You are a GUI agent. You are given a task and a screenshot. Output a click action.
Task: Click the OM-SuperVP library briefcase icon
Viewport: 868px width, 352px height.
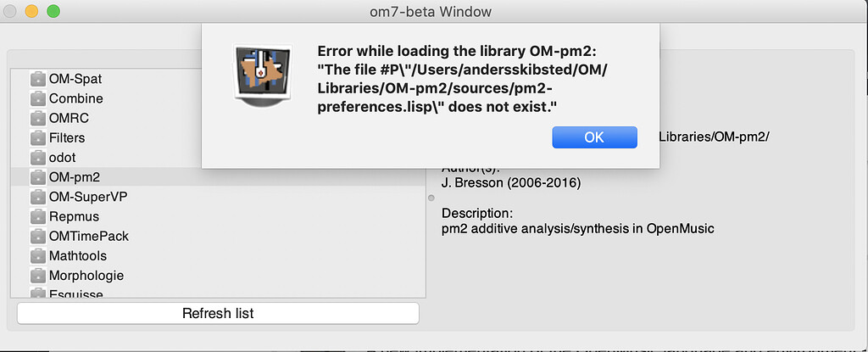pos(38,197)
